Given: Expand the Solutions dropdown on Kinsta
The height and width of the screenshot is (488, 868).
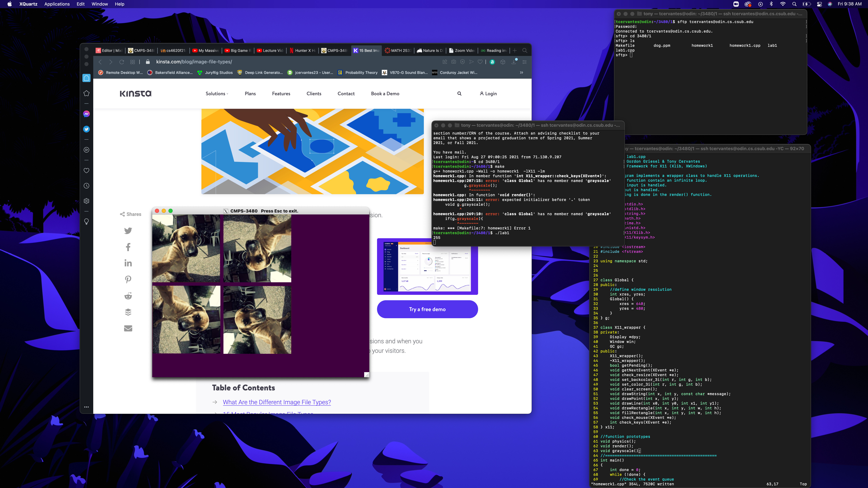Looking at the screenshot, I should click(x=217, y=94).
